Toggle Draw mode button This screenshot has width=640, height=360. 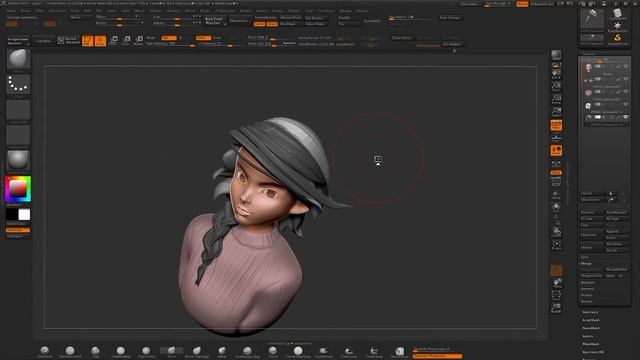pos(100,40)
